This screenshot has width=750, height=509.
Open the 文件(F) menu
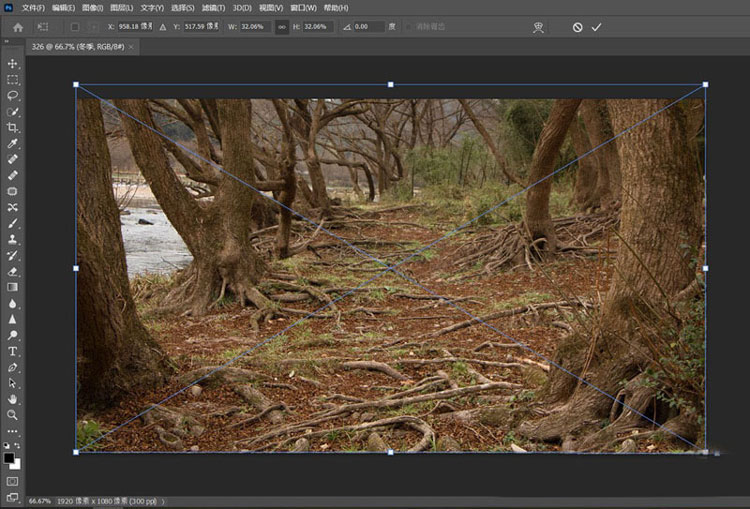click(x=33, y=8)
